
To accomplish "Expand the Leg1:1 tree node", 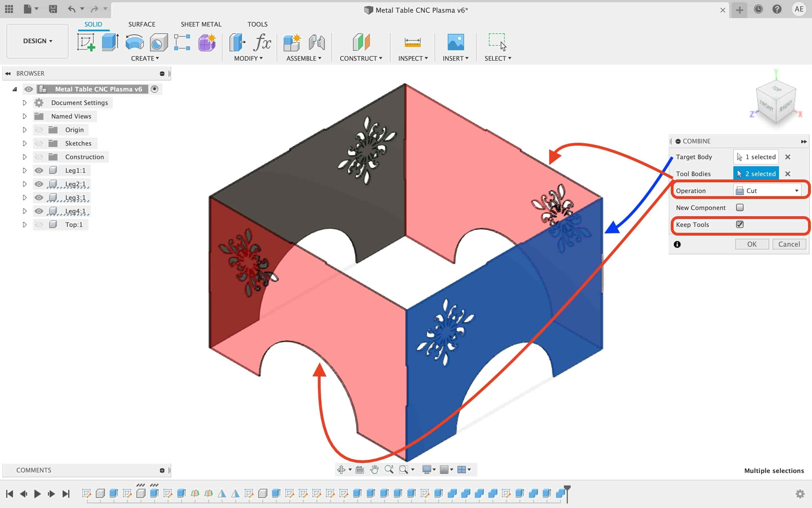I will [x=25, y=170].
